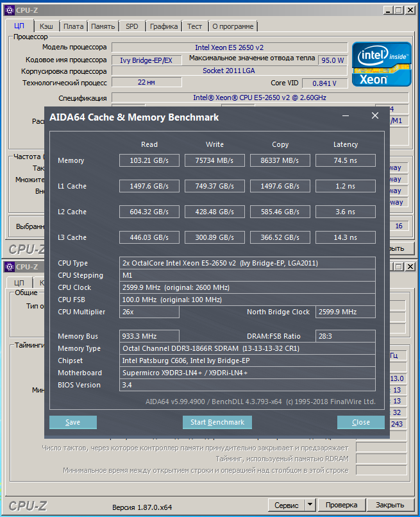Click Motherboard value Supermicro X9DR3-LN4+
420x517 pixels.
(248, 373)
